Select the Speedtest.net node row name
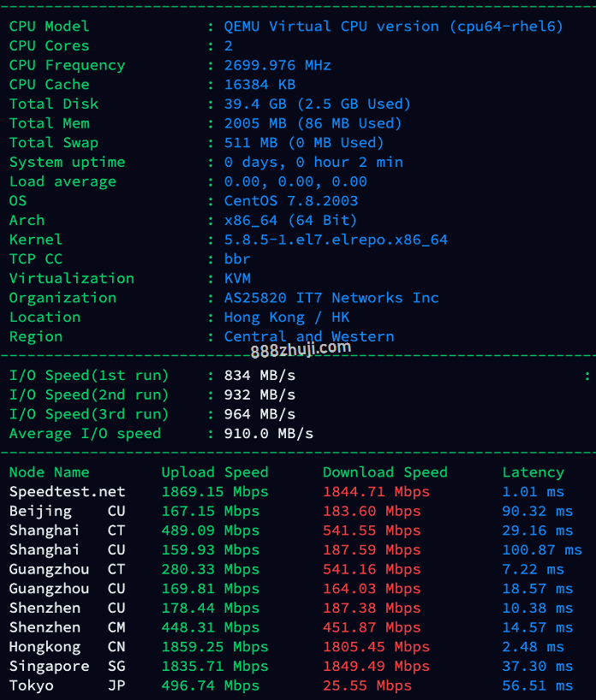The image size is (596, 700). coord(67,491)
